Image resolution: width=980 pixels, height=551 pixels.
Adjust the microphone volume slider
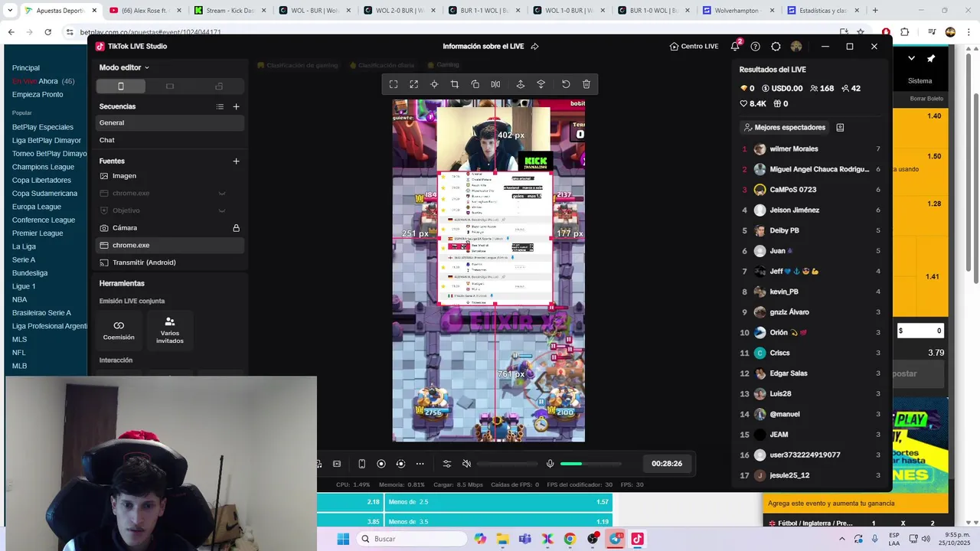coord(590,464)
